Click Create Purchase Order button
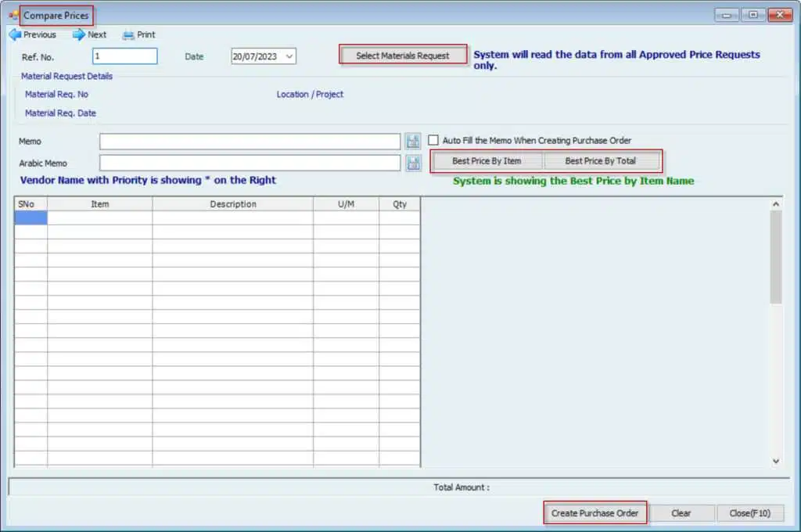This screenshot has width=801, height=532. point(594,513)
